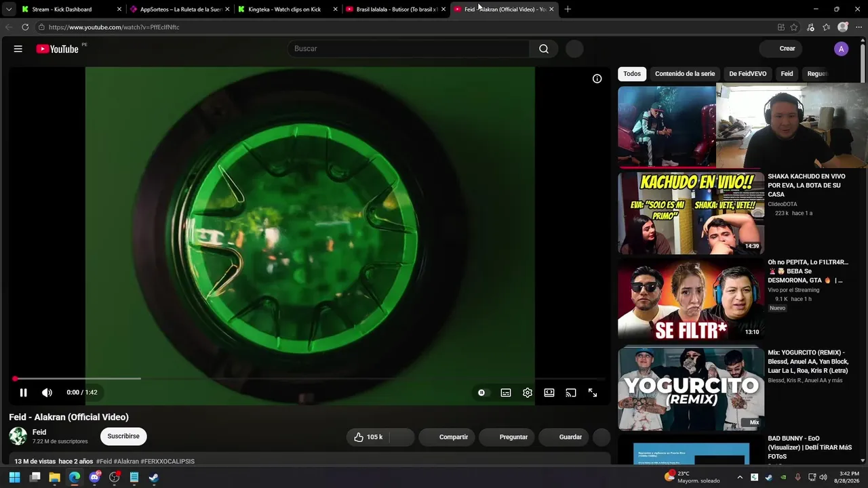
Task: Toggle subtitles in the player
Action: pyautogui.click(x=506, y=392)
